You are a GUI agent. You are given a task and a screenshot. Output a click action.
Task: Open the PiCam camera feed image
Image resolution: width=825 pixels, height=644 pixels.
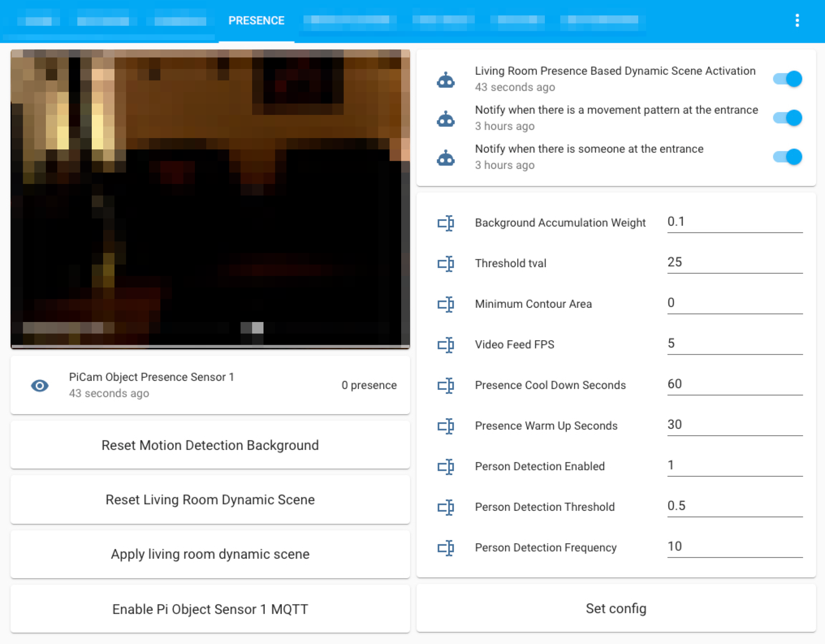210,199
